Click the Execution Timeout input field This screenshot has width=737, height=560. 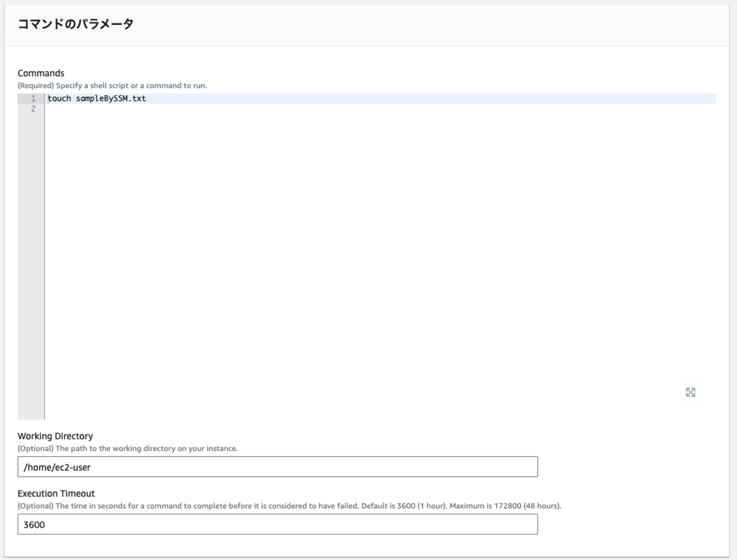[x=277, y=524]
